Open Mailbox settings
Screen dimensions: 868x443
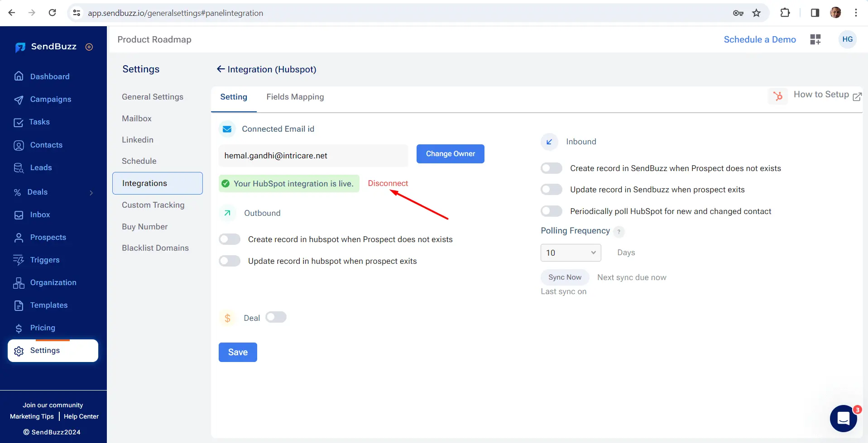point(137,119)
